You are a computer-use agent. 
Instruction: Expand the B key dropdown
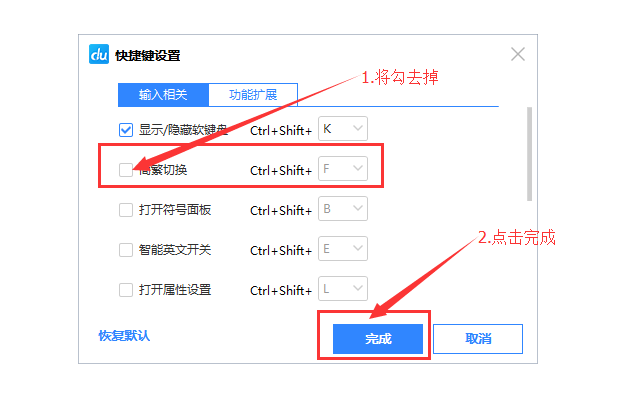point(343,209)
